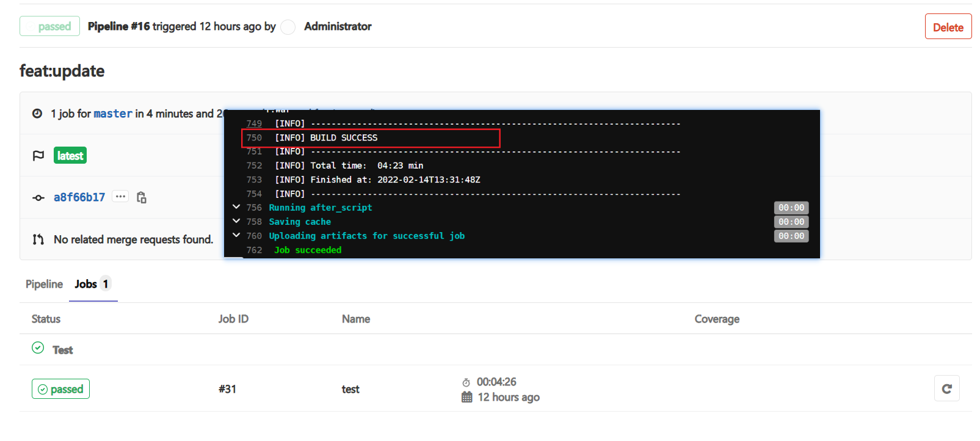This screenshot has height=441, width=980.
Task: Click the clock icon beside job summary
Action: [x=37, y=114]
